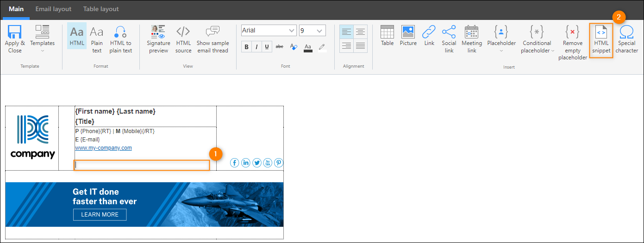Screen dimensions: 644x243
Task: Toggle italic formatting
Action: click(257, 47)
